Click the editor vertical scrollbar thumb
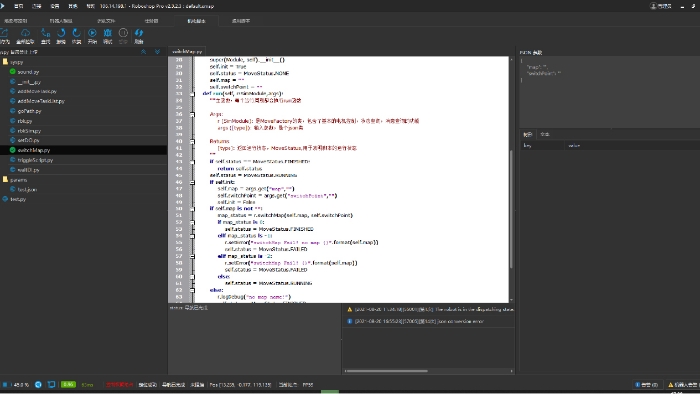 pos(511,209)
